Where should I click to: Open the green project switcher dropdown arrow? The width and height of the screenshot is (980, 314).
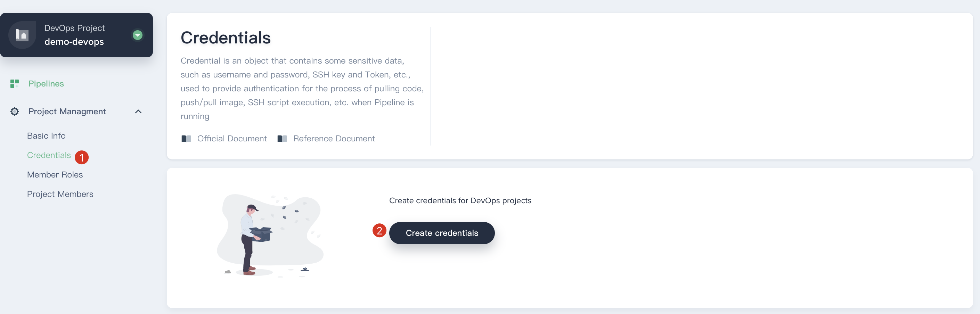[x=137, y=35]
